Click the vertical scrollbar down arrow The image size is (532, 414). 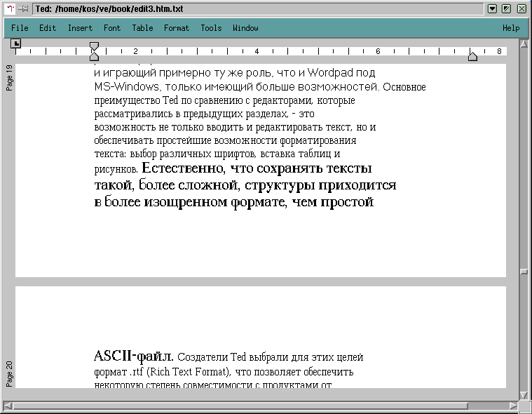pos(523,394)
